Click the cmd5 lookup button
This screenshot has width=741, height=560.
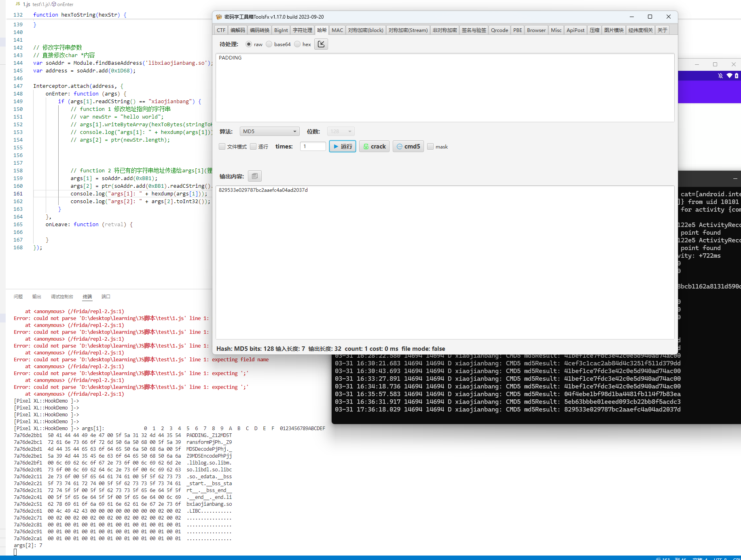click(408, 146)
